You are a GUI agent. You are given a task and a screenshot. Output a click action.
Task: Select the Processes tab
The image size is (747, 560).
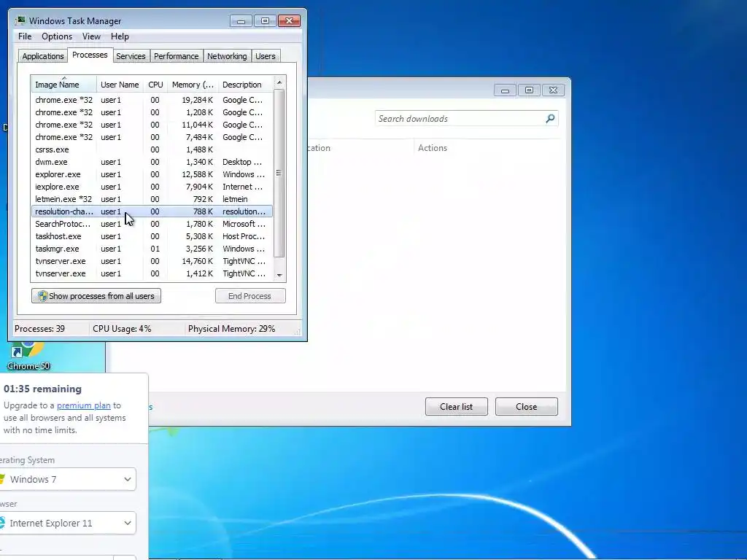pos(90,55)
